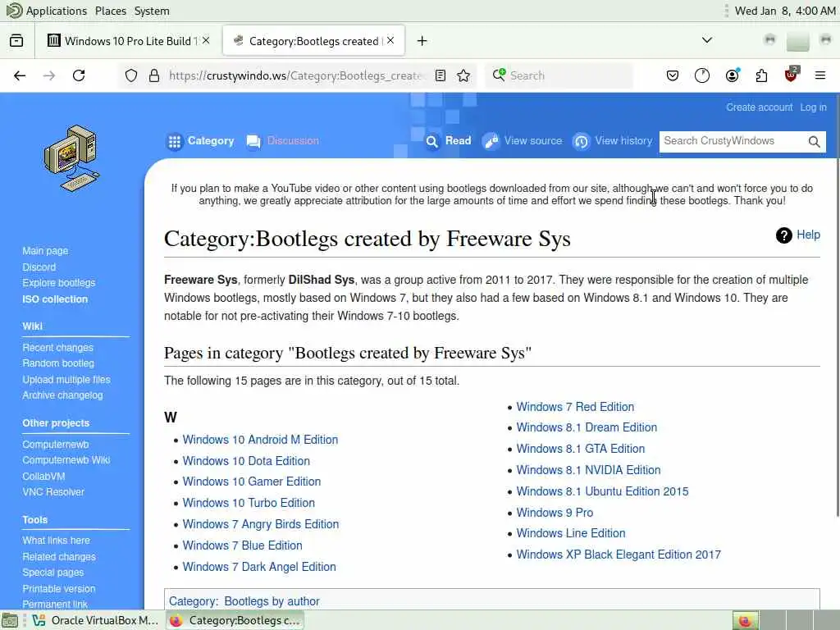Click the browser URL address field
This screenshot has height=630, width=840.
(295, 75)
